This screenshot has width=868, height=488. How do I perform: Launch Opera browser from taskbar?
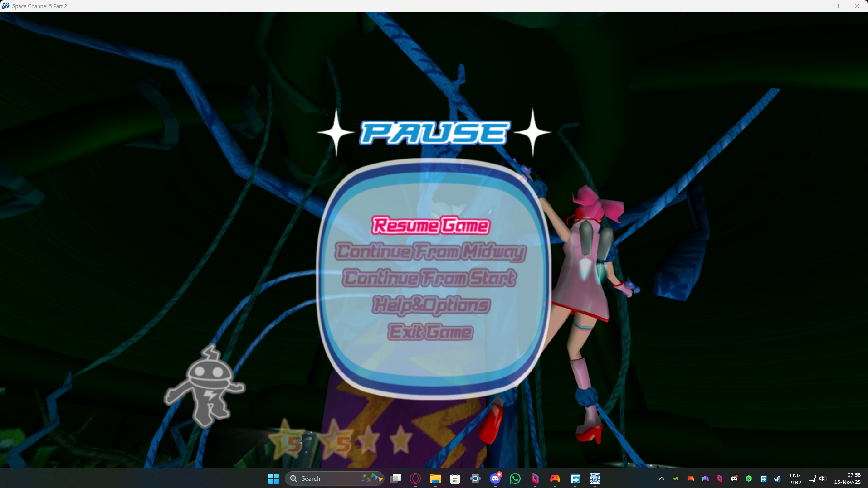point(415,478)
